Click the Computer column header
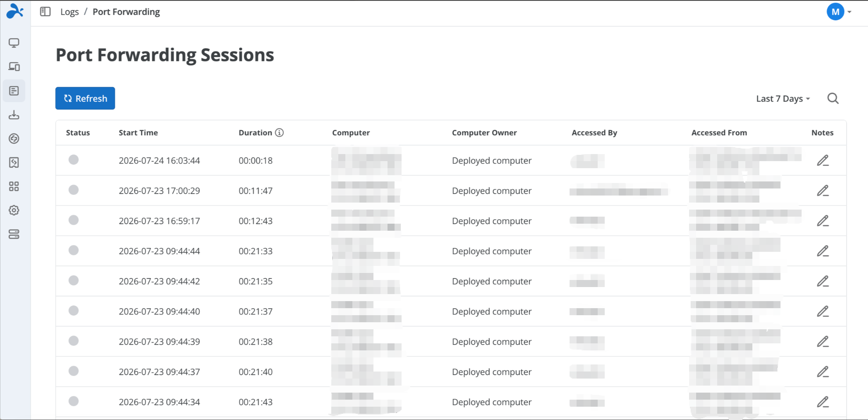This screenshot has width=868, height=420. coord(351,133)
